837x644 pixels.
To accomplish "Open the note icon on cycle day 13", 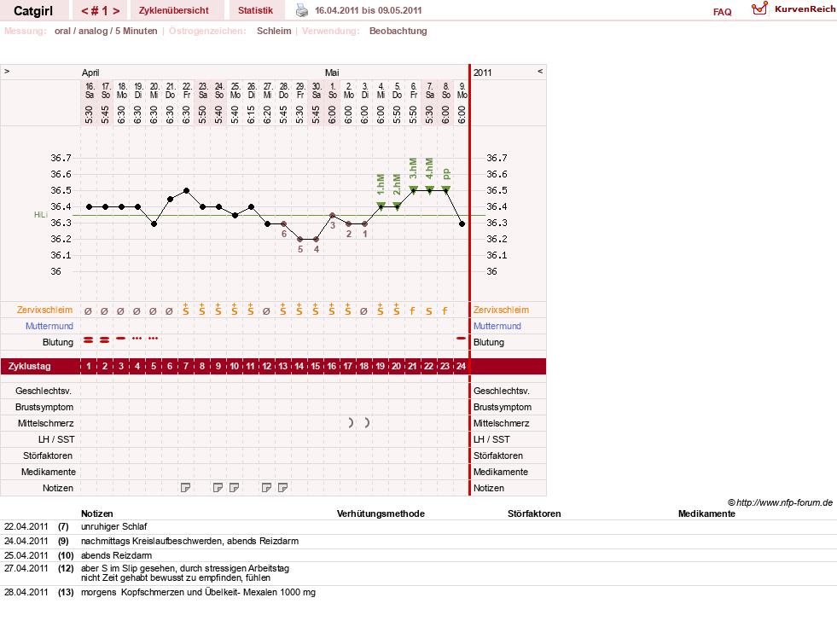I will [x=283, y=488].
